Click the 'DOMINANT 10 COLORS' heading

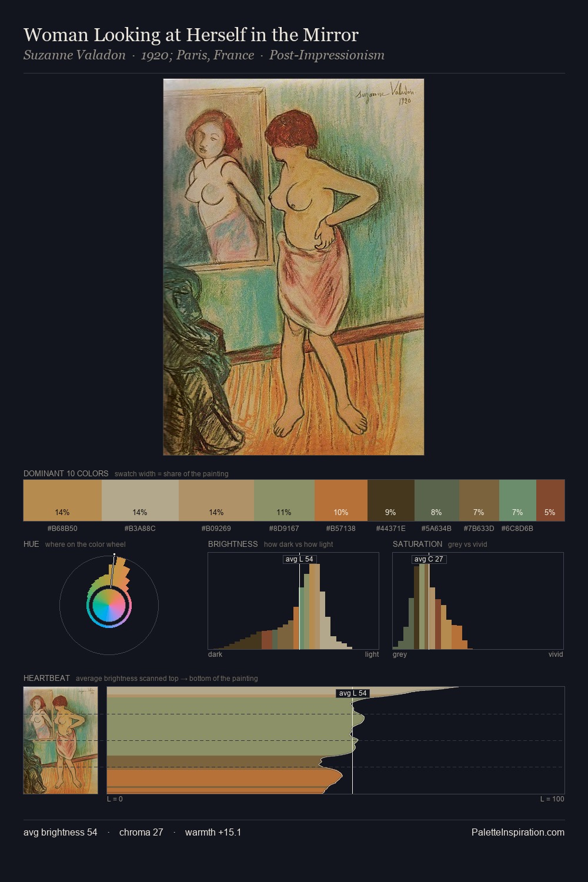[66, 473]
